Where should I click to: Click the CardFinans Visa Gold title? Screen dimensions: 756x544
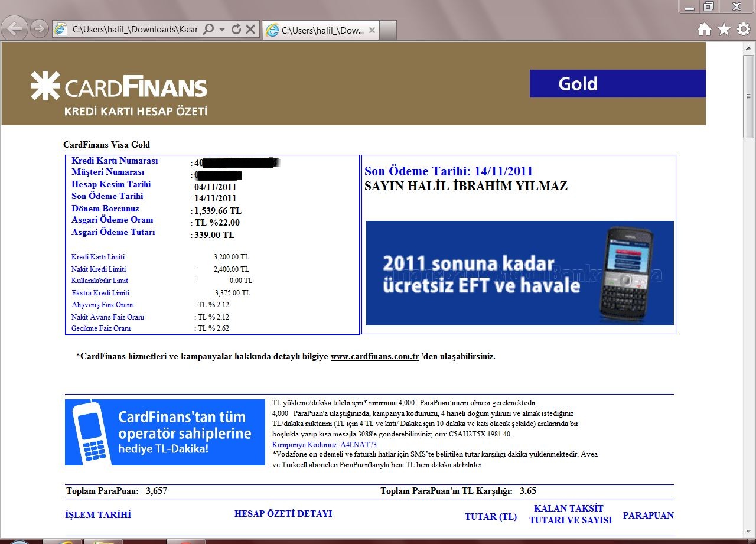point(107,145)
